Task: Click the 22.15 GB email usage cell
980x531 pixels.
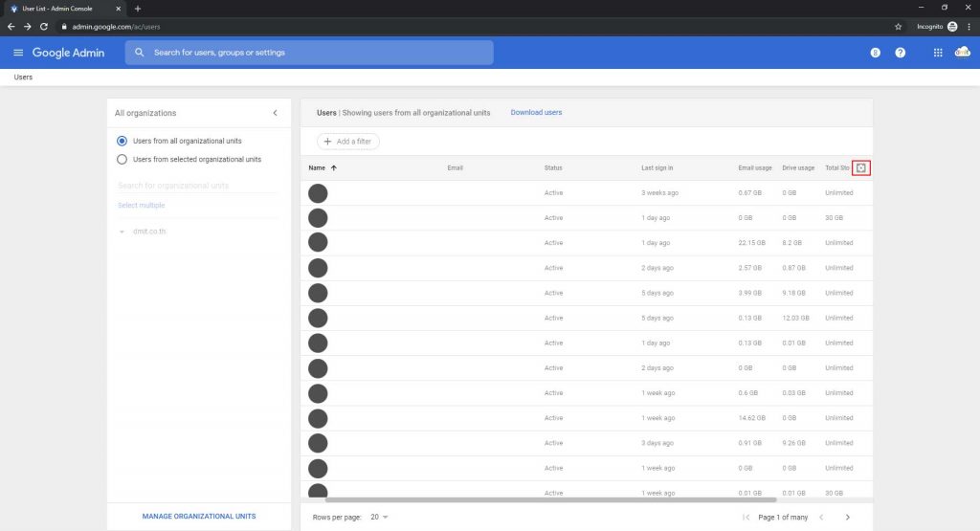Action: tap(751, 242)
